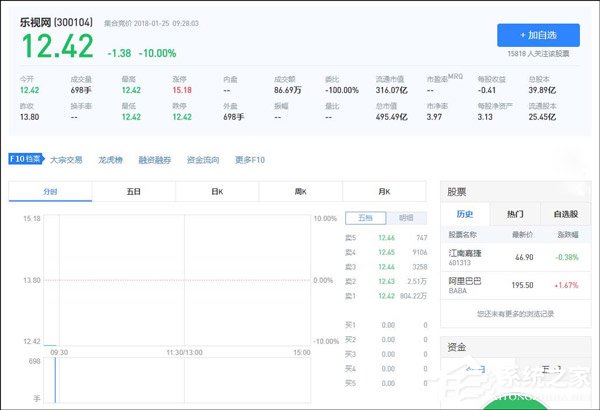Screen dimensions: 600x410
Task: Click the 每股收益 value -0.41
Action: [486, 90]
